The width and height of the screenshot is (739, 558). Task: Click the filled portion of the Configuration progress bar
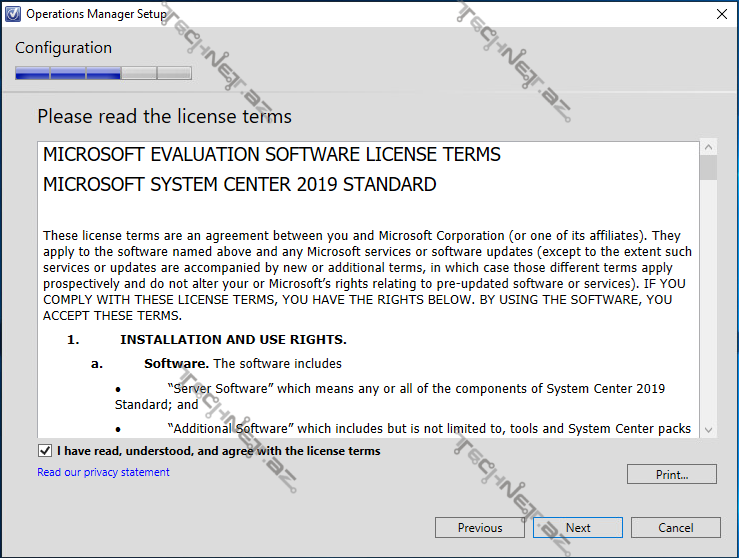click(67, 73)
